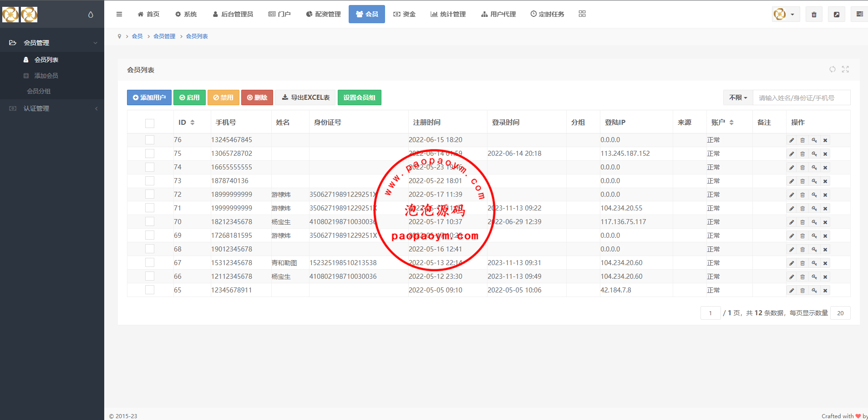Viewport: 868px width, 420px height.
Task: Select the checkbox for member ID 75
Action: coord(150,154)
